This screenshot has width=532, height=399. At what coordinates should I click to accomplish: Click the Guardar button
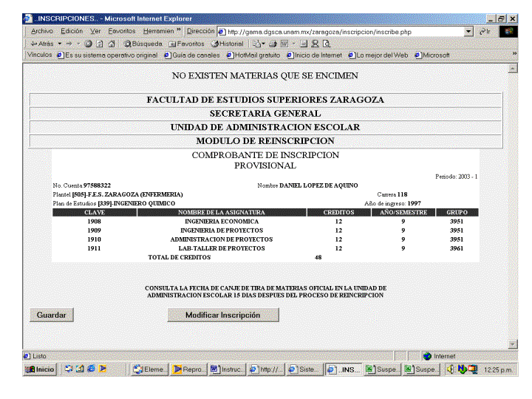coord(52,315)
